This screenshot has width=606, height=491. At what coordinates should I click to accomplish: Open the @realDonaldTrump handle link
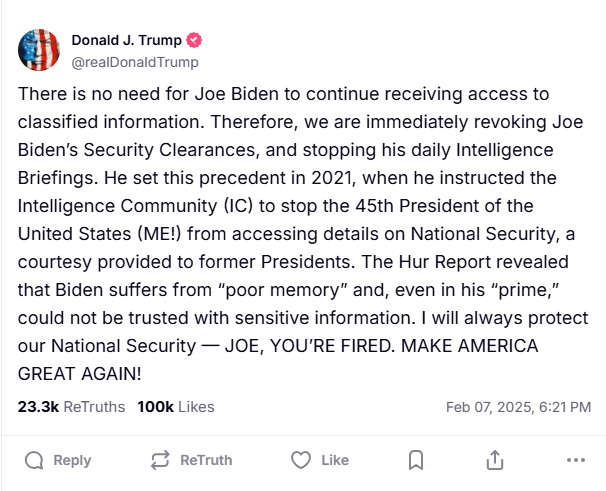pos(135,62)
